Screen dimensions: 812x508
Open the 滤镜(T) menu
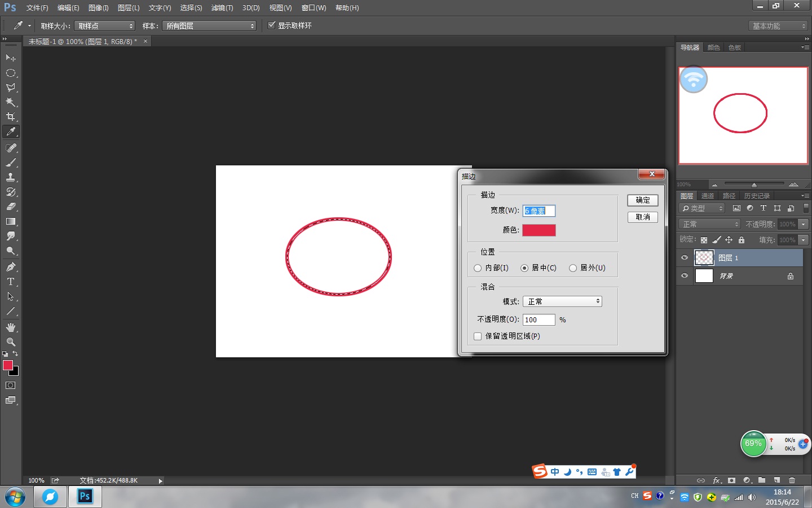(x=222, y=8)
